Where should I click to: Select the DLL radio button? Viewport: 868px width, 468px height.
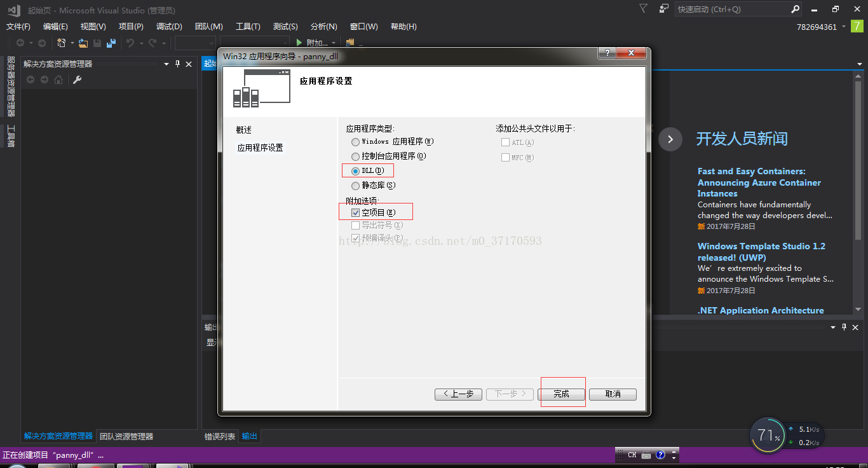coord(355,171)
